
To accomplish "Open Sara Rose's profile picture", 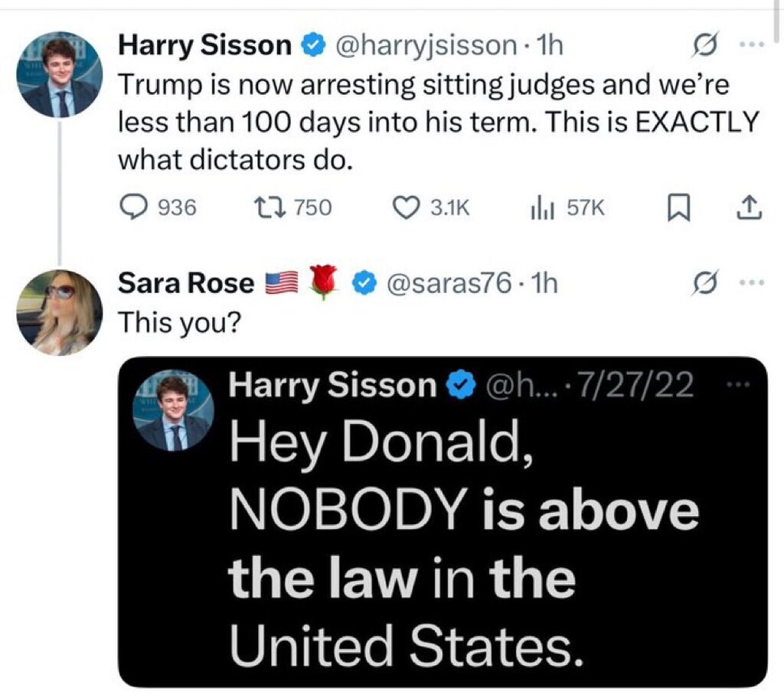I will pyautogui.click(x=59, y=312).
